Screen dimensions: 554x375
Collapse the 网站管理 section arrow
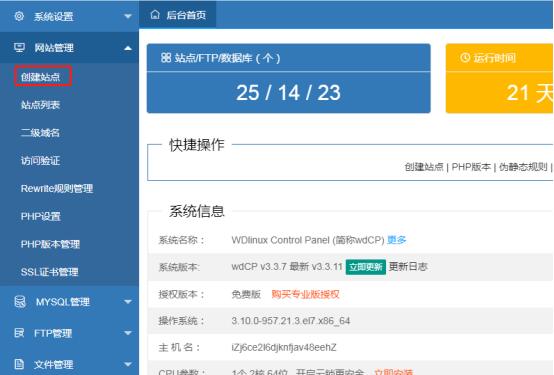tap(128, 48)
